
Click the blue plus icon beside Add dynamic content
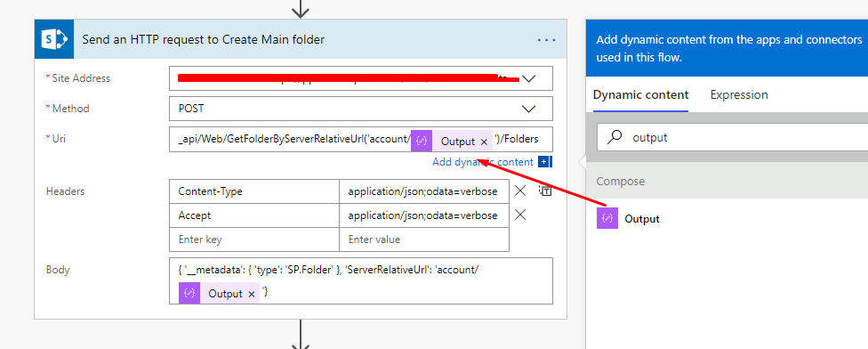pyautogui.click(x=544, y=162)
